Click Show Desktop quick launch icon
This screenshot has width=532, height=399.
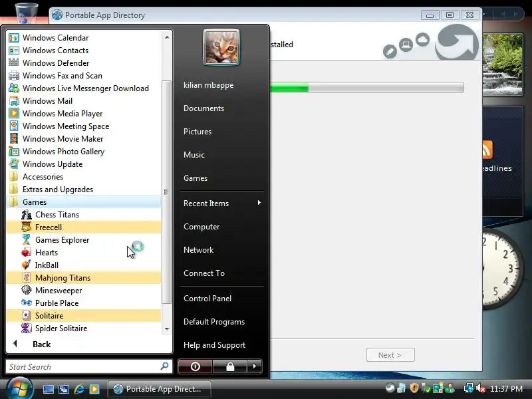(48, 389)
